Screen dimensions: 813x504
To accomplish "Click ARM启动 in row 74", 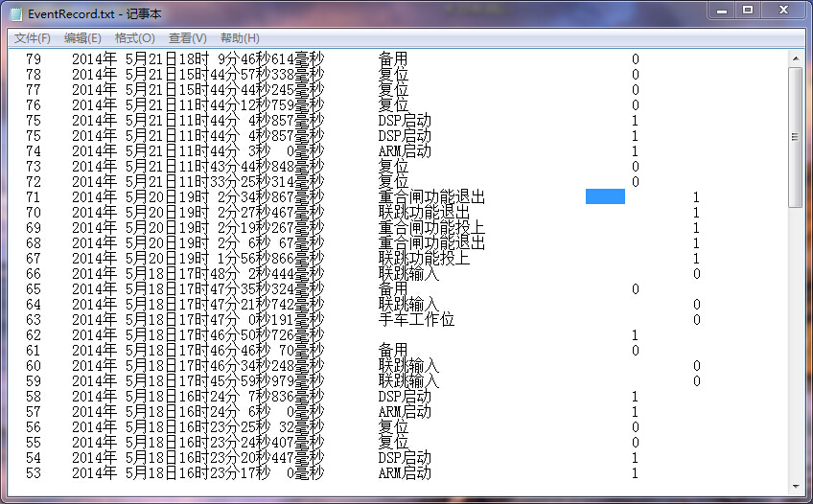I will click(x=405, y=151).
